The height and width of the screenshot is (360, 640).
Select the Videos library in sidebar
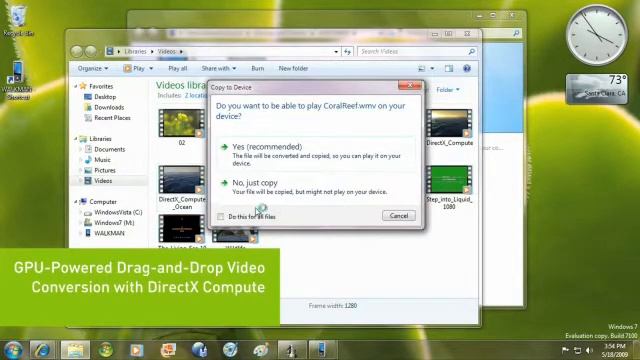(98, 181)
